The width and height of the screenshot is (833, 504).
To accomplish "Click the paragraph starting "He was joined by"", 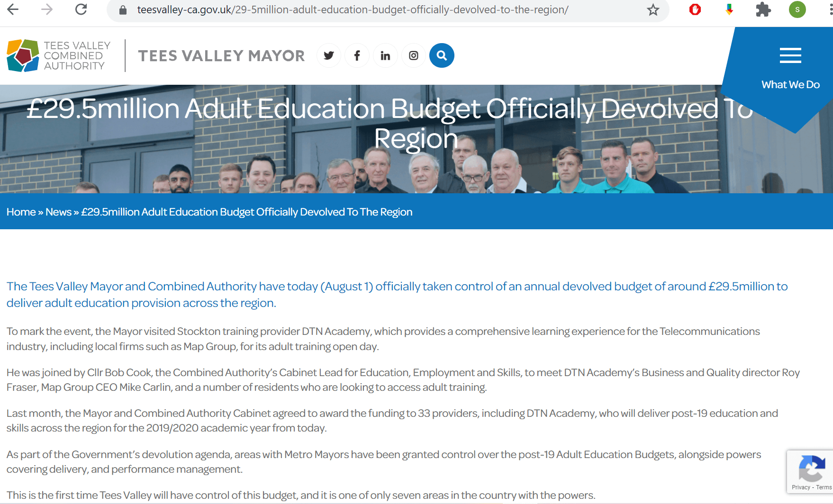I will point(403,380).
